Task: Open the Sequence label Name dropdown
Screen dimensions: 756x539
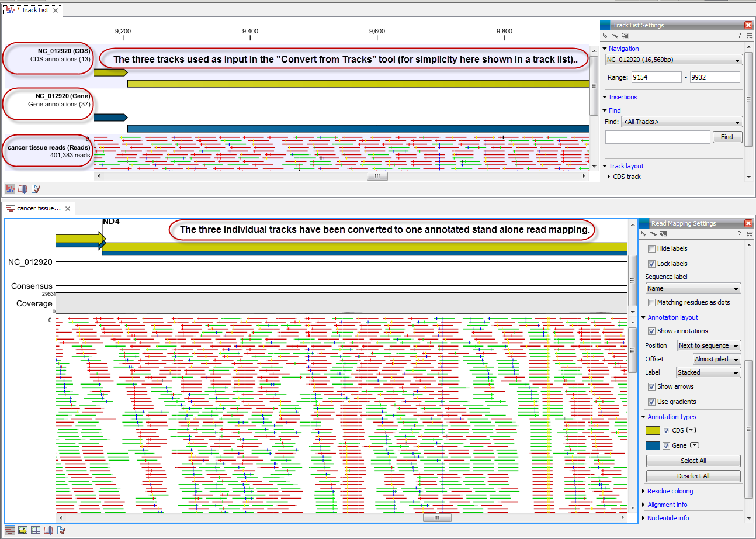Action: tap(693, 288)
